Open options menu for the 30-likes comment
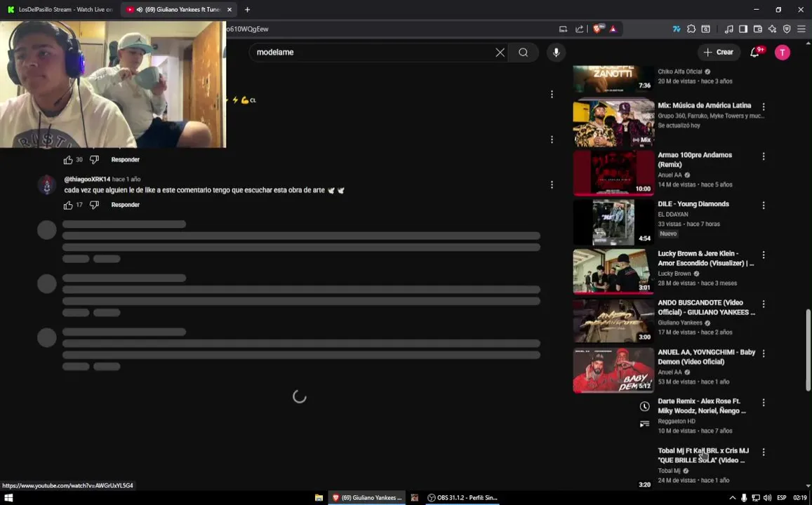The image size is (812, 505). pos(552,140)
